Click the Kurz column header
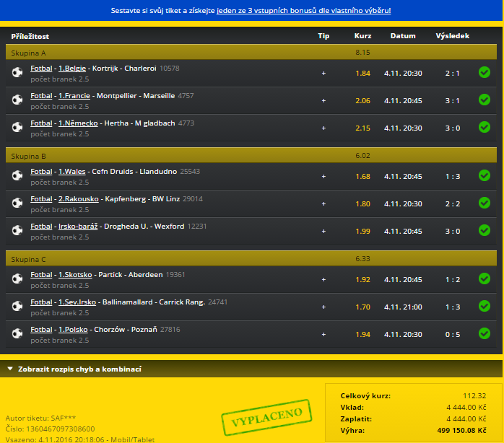The width and height of the screenshot is (504, 443). click(362, 35)
